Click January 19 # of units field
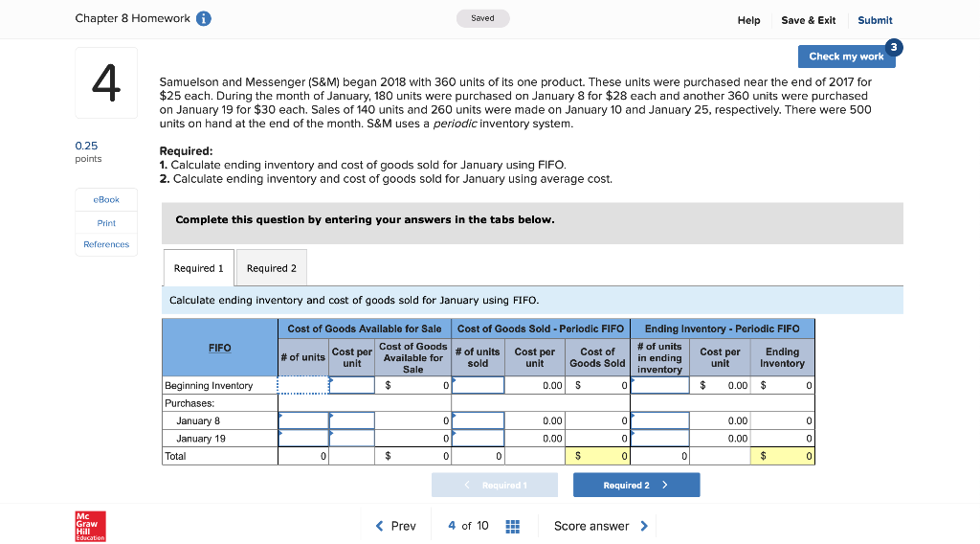This screenshot has width=980, height=544. coord(303,438)
